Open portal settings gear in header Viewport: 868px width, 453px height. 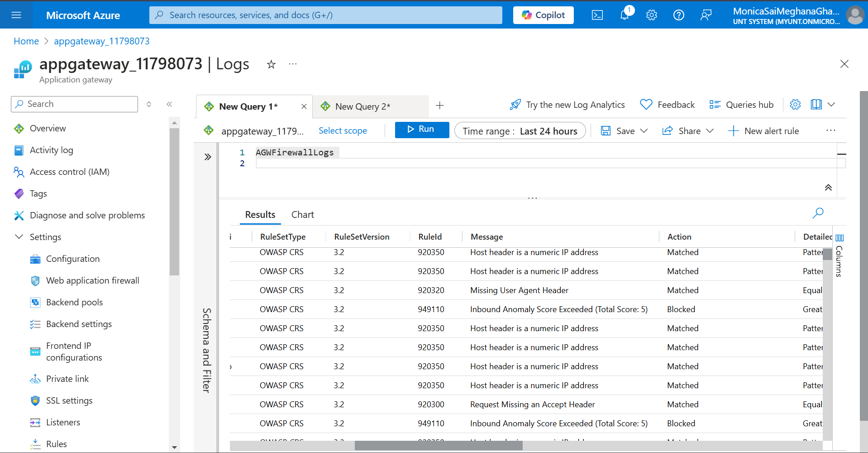click(652, 15)
